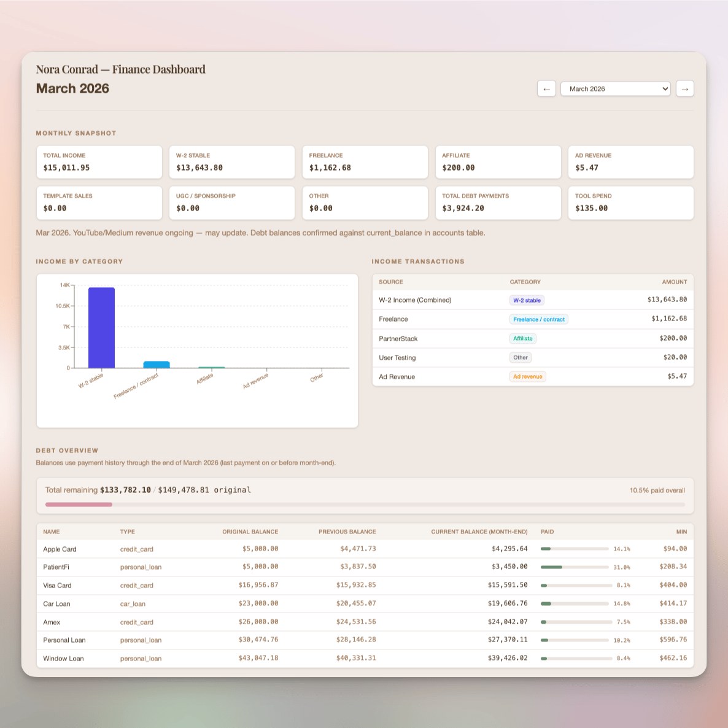Click the W-2 stable category tag

pos(527,300)
